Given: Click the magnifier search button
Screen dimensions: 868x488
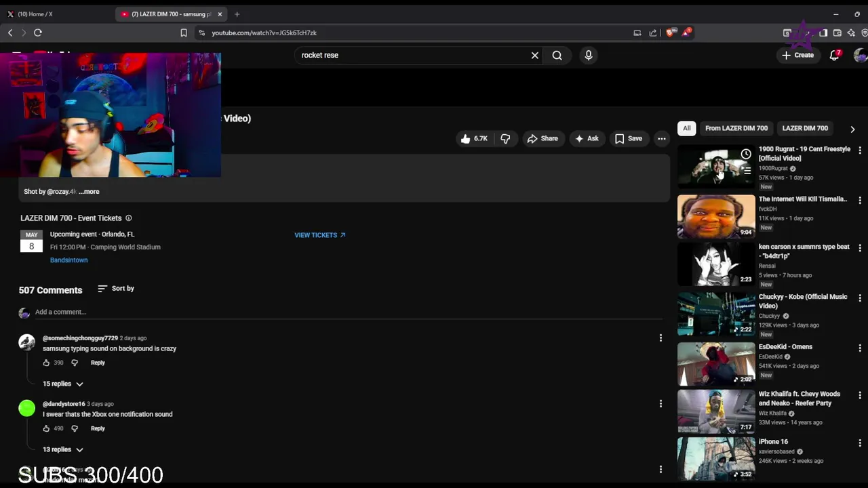Looking at the screenshot, I should coord(557,56).
